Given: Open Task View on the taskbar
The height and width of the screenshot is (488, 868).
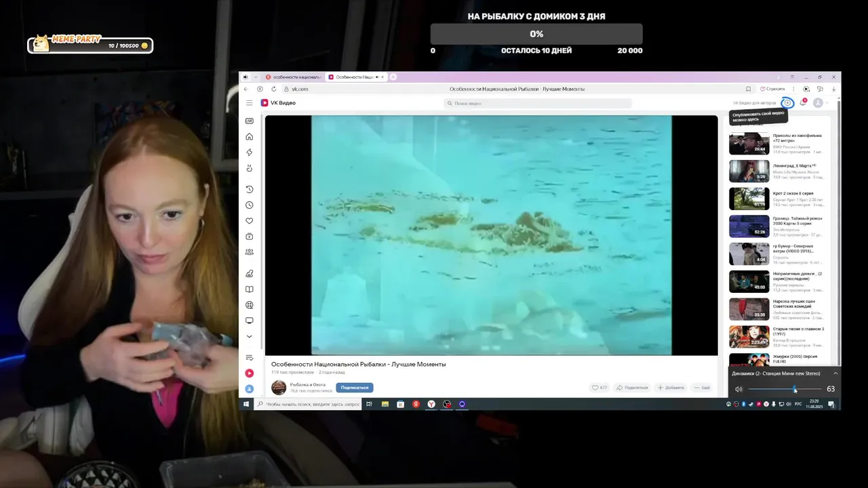Looking at the screenshot, I should tap(369, 404).
